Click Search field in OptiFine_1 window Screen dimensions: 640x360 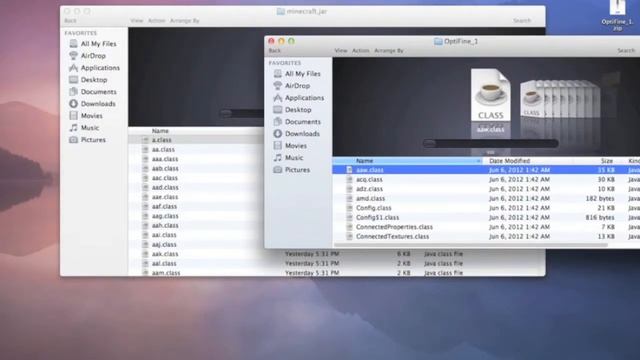[626, 51]
